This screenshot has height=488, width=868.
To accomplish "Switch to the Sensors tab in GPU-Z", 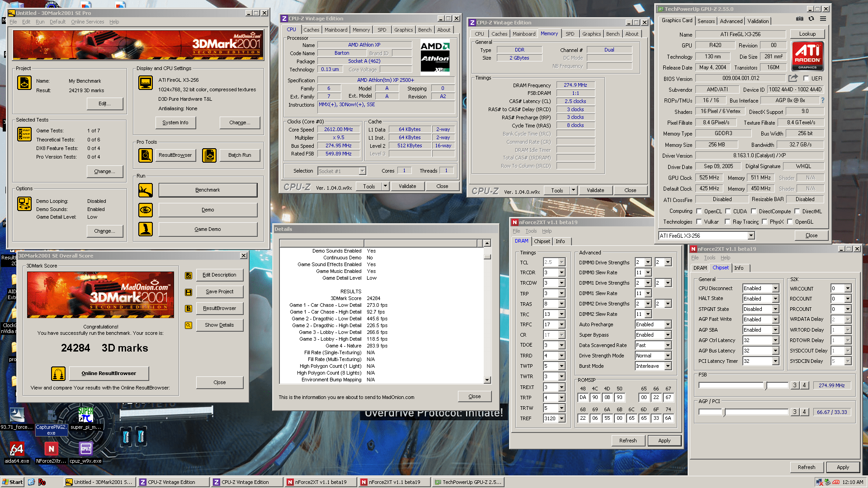I will (x=706, y=21).
